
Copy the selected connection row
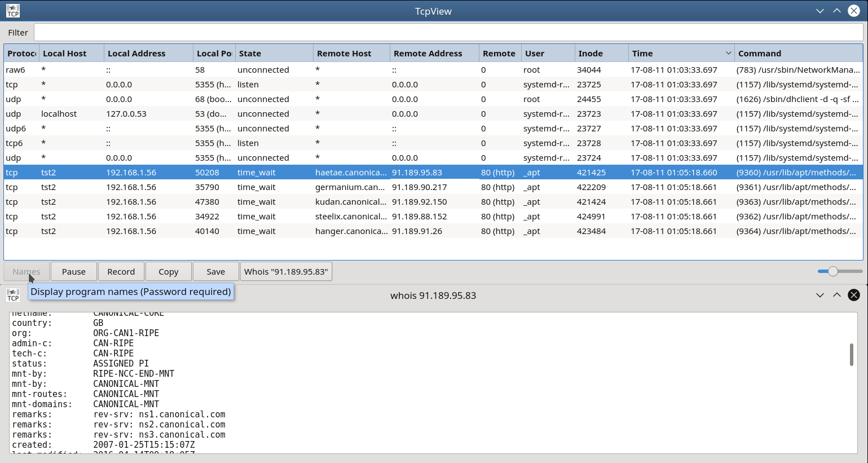click(169, 271)
